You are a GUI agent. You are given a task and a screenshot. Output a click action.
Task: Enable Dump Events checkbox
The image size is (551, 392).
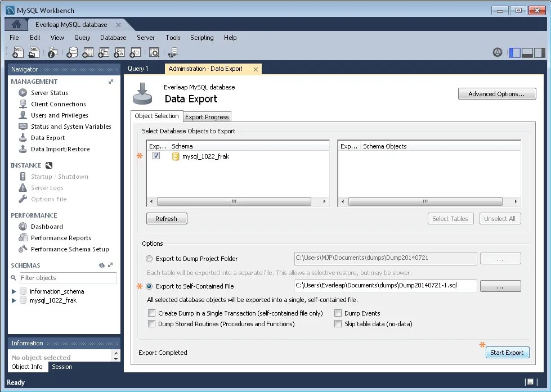point(338,313)
